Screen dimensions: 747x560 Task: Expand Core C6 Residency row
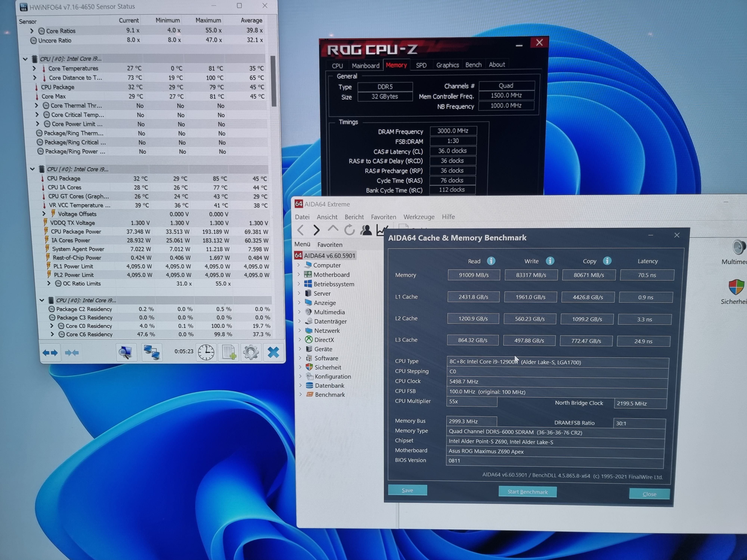coord(52,334)
